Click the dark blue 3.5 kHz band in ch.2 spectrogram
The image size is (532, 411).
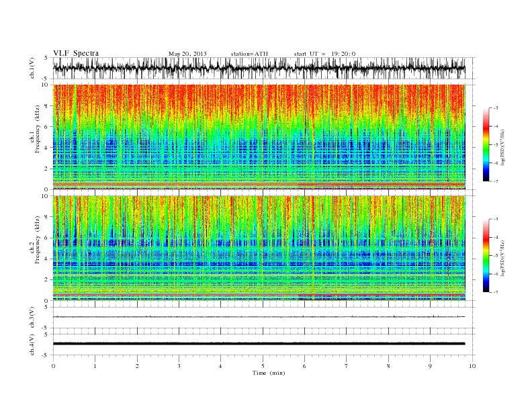tap(259, 264)
